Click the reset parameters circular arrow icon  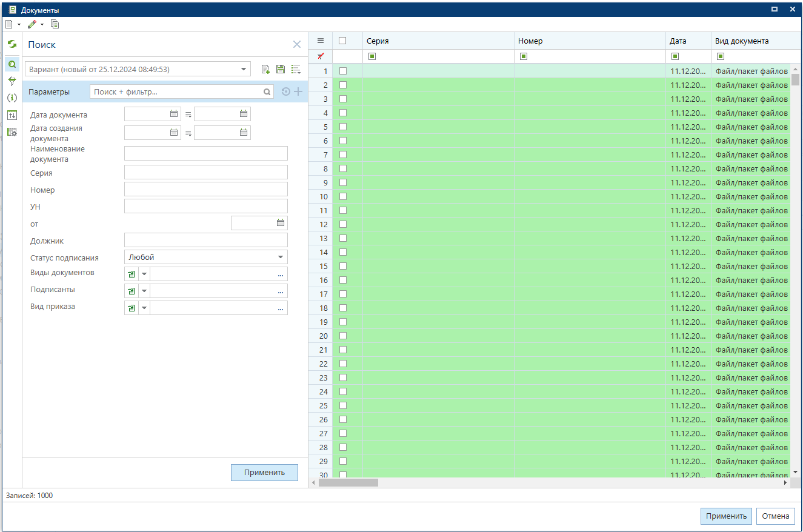pyautogui.click(x=286, y=91)
